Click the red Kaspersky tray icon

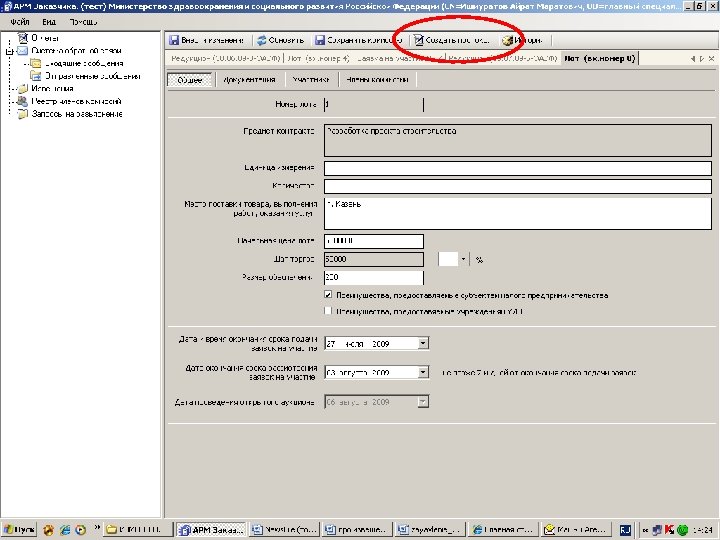coord(669,530)
